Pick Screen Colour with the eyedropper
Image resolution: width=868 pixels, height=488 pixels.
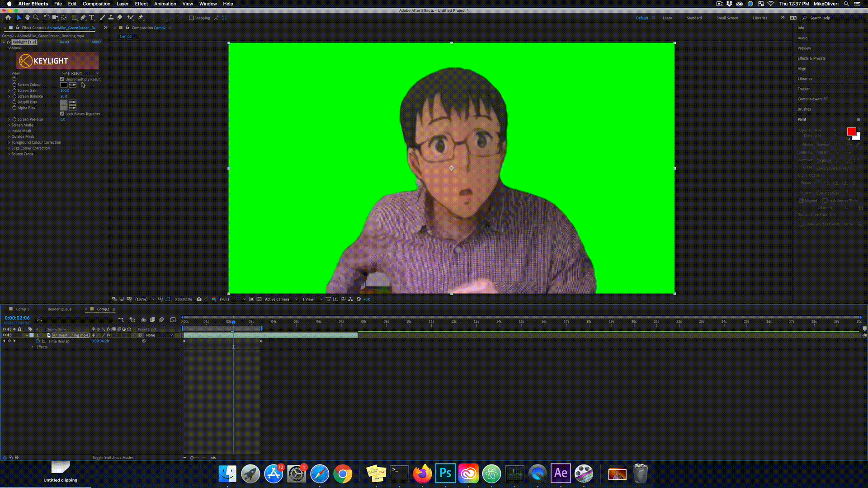[x=72, y=85]
